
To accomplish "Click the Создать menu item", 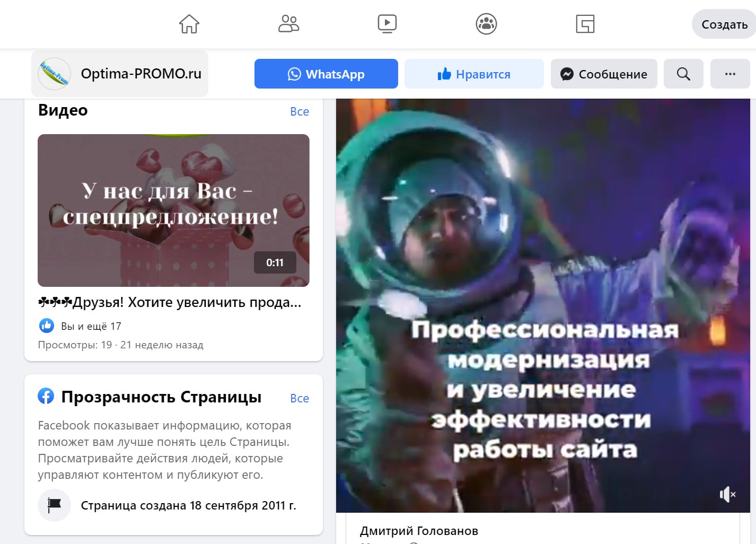I will tap(723, 24).
